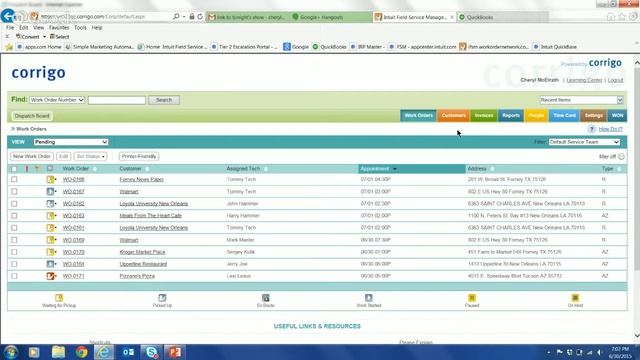Click the How Do I help icon
This screenshot has width=640, height=360.
point(591,129)
